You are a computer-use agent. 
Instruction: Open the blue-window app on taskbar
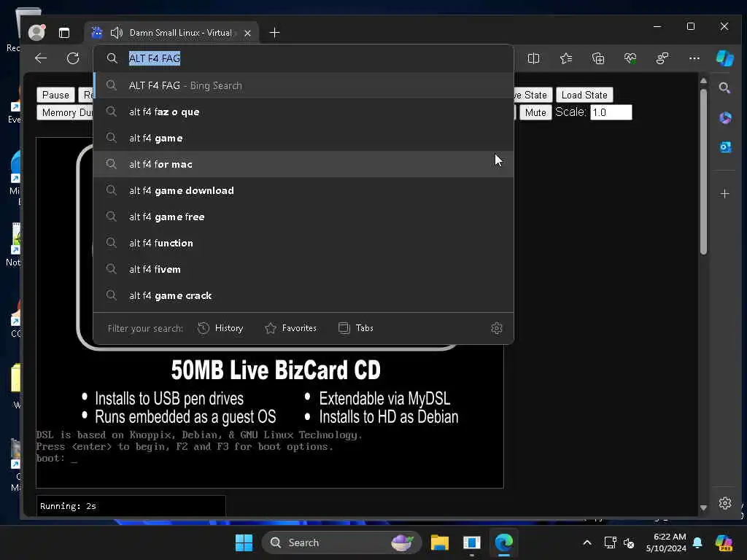(472, 542)
